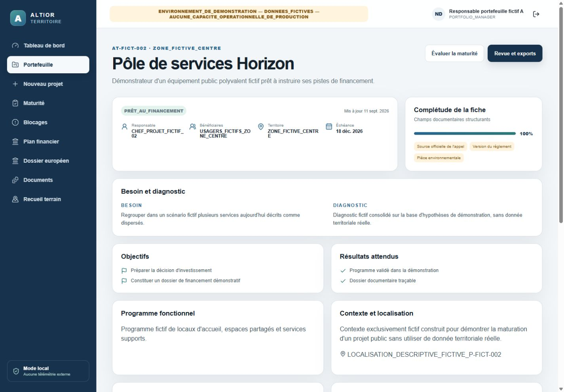Click the Évaluer la maturité button
The width and height of the screenshot is (564, 392).
(454, 53)
